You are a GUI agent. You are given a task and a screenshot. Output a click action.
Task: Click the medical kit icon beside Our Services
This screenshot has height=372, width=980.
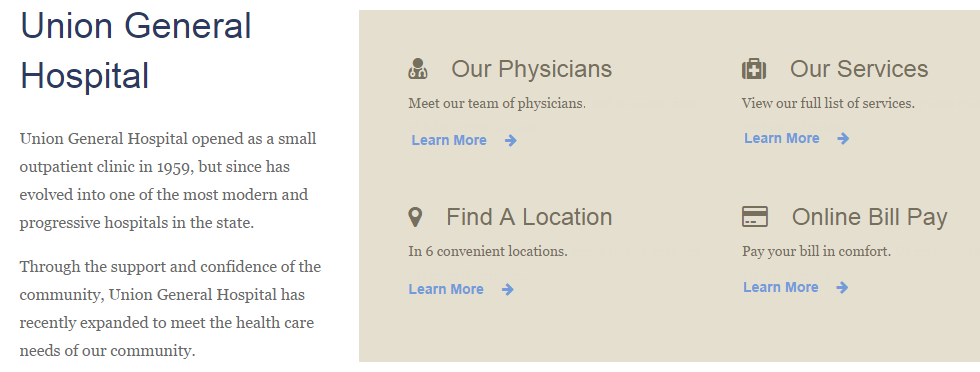point(754,69)
